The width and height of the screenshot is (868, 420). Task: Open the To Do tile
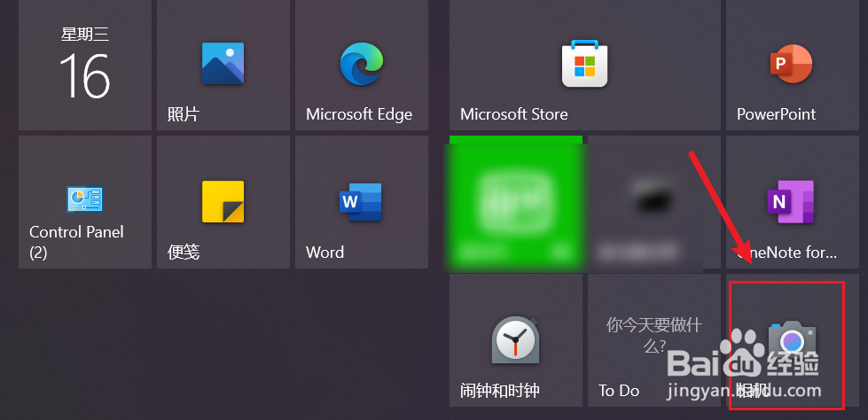coord(653,340)
